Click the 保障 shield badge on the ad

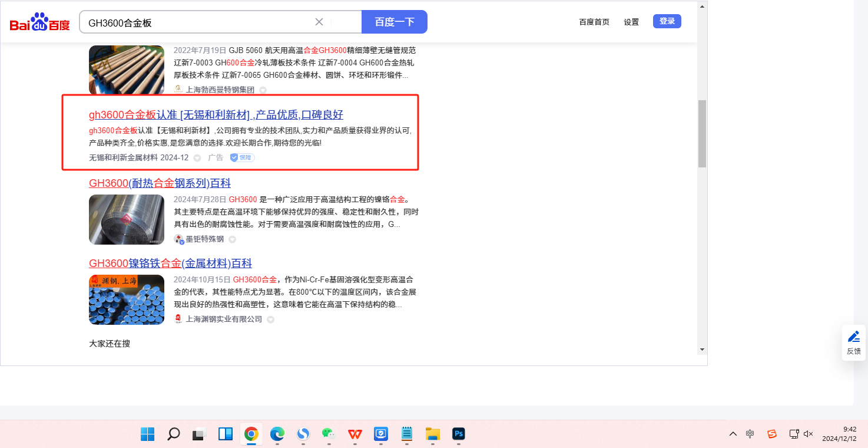click(x=242, y=157)
